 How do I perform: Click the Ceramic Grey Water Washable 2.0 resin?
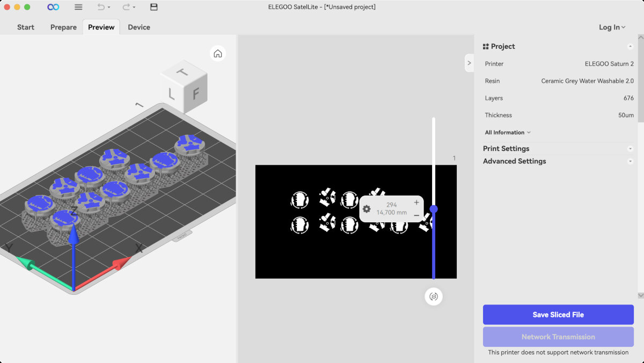[587, 81]
